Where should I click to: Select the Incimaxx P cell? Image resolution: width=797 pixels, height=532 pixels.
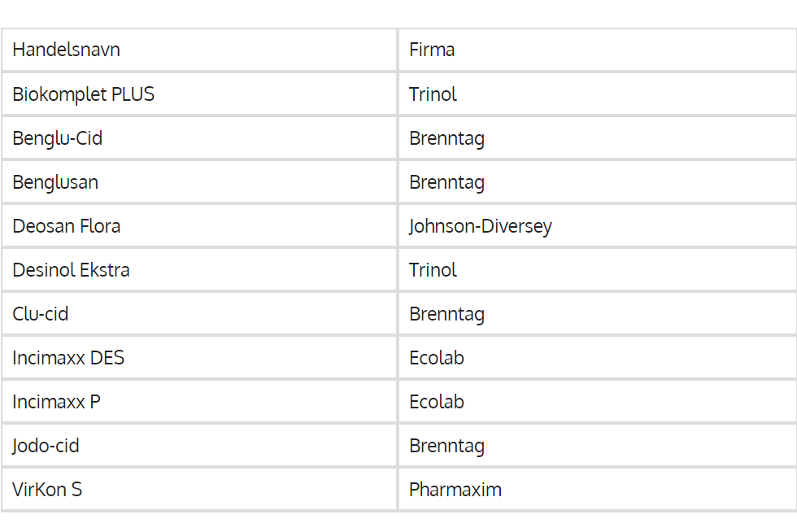(x=56, y=401)
